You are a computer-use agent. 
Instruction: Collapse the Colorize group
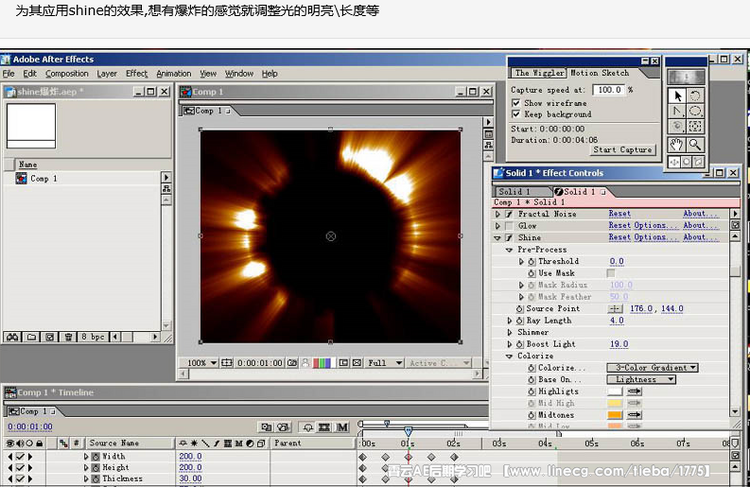click(509, 356)
